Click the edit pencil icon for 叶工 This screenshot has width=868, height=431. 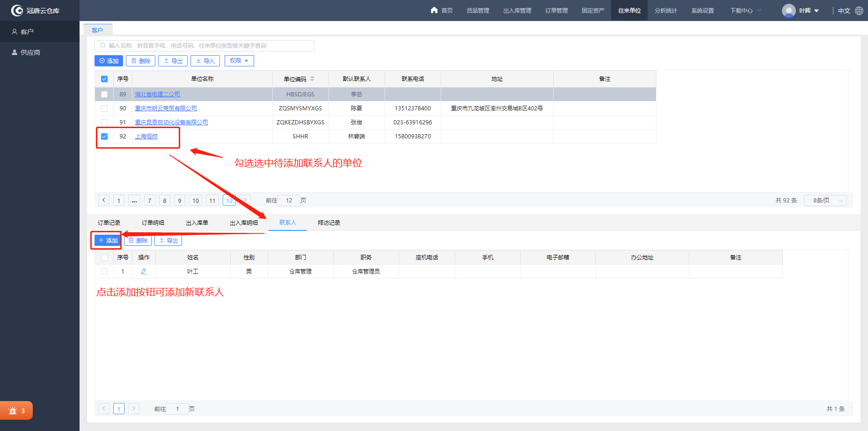tap(144, 271)
